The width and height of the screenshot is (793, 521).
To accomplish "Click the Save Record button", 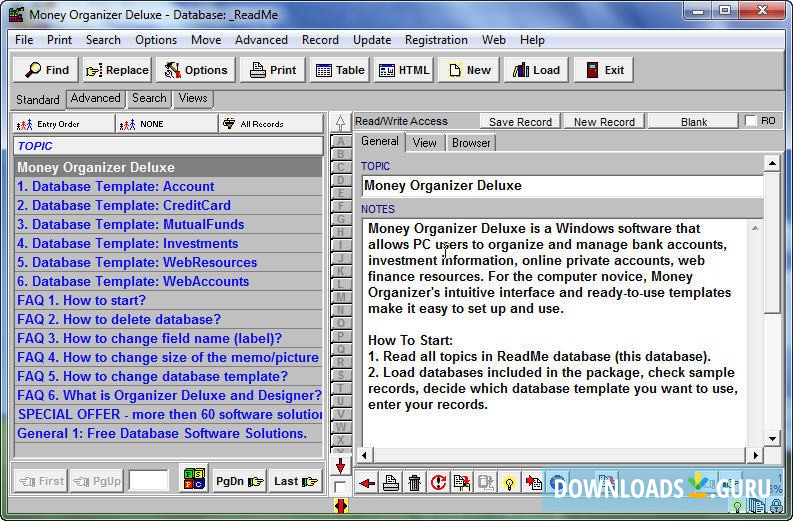I will pos(520,122).
